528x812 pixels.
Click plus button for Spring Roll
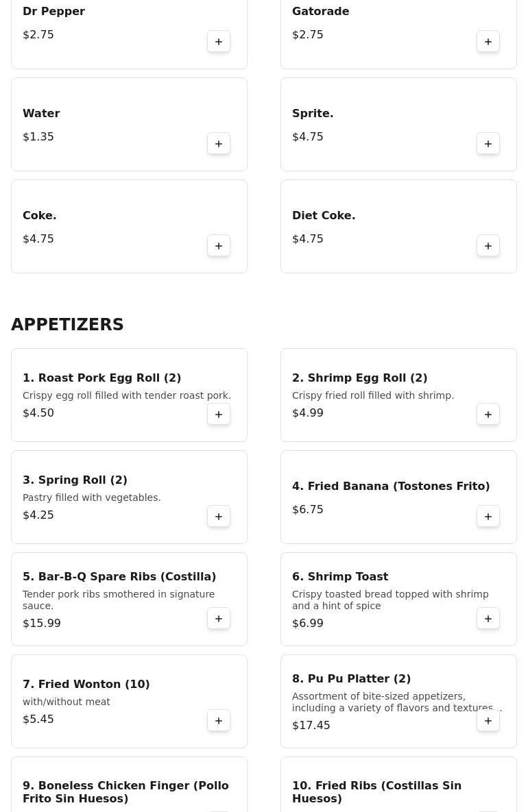(219, 517)
